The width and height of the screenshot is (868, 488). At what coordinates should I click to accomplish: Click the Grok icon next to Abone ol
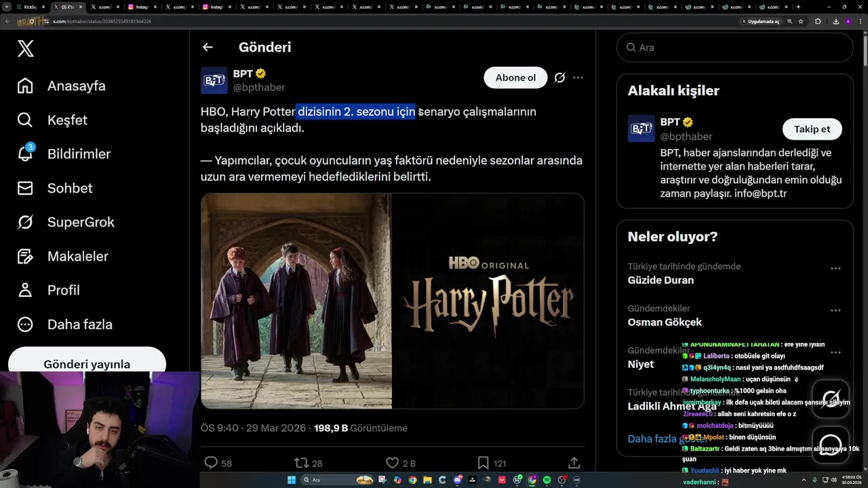(x=559, y=77)
